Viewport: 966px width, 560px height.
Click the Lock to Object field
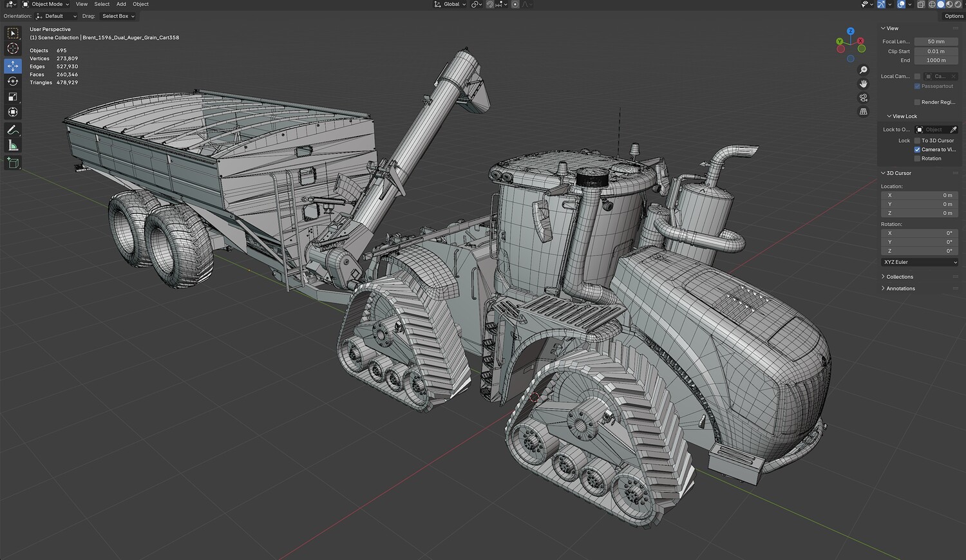936,130
